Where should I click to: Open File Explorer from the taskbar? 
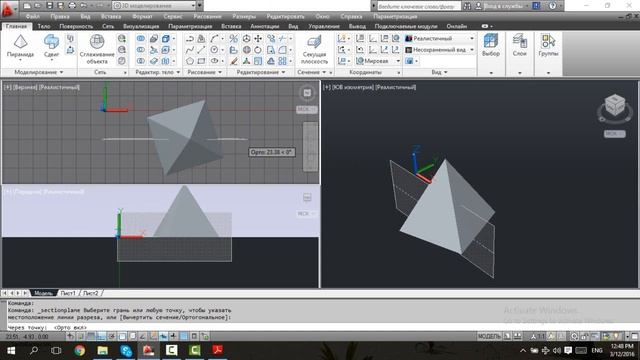coord(102,350)
